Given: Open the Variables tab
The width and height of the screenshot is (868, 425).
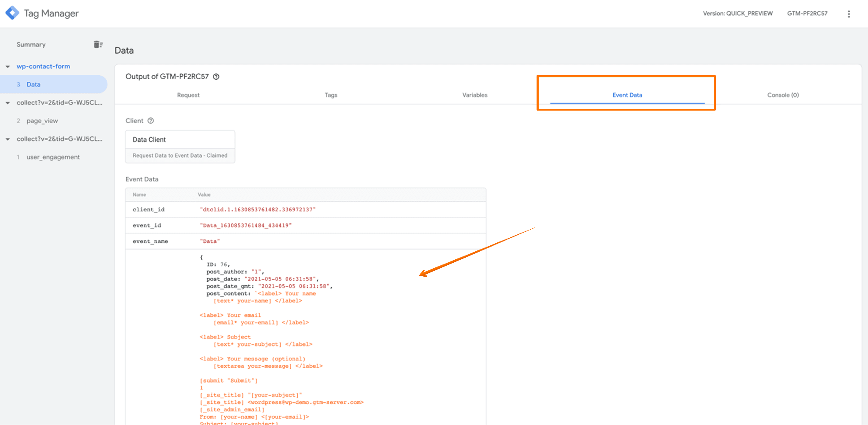Looking at the screenshot, I should (475, 95).
